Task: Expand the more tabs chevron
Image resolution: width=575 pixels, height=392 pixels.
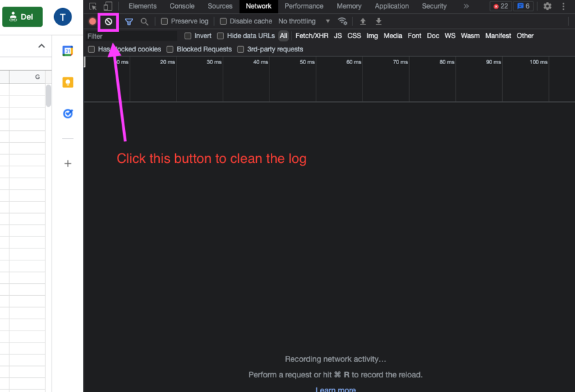Action: [x=466, y=6]
